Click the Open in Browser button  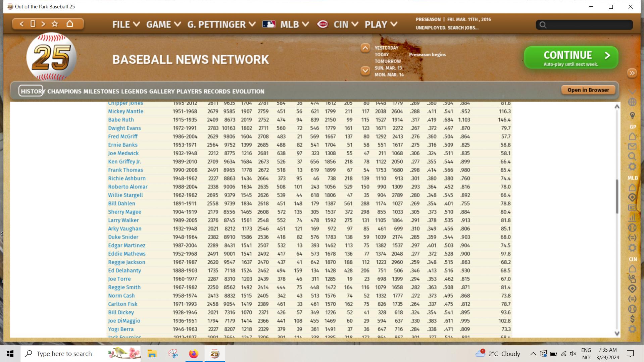(588, 90)
